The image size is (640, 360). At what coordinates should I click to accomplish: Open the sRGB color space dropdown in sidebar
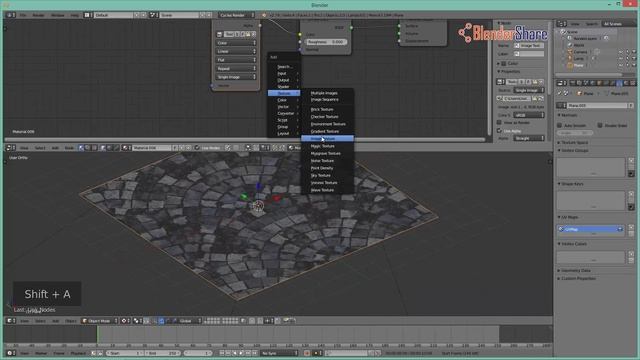click(x=529, y=115)
